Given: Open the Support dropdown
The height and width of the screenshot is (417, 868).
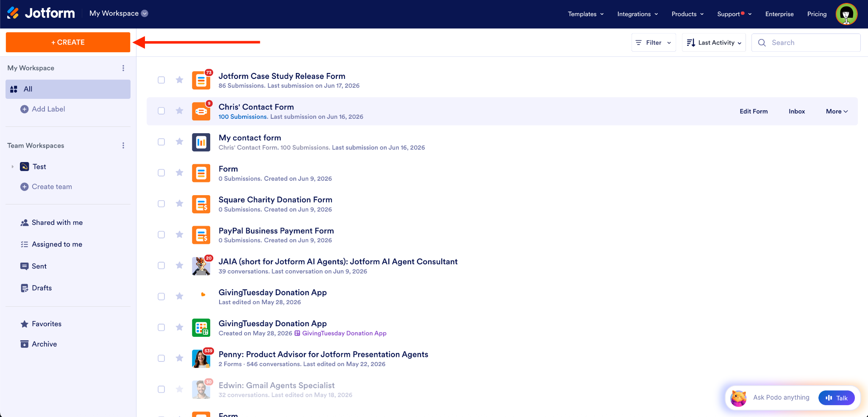Looking at the screenshot, I should 734,14.
